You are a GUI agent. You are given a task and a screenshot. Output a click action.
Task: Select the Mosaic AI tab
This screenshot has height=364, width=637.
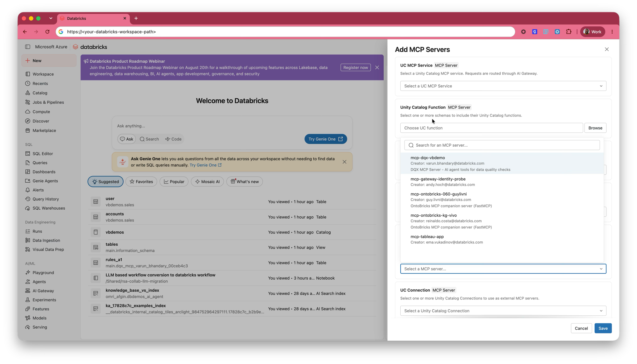[x=207, y=182]
